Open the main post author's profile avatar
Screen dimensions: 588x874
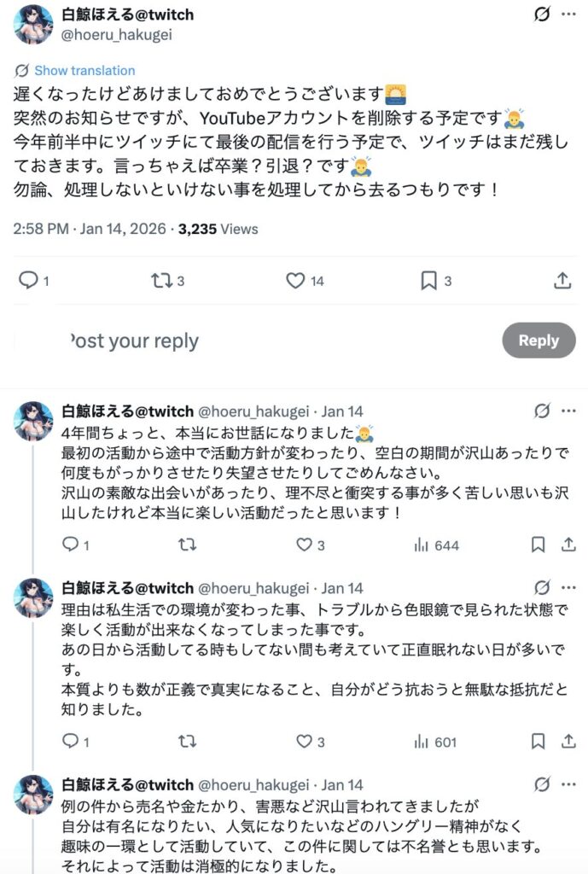tap(33, 24)
